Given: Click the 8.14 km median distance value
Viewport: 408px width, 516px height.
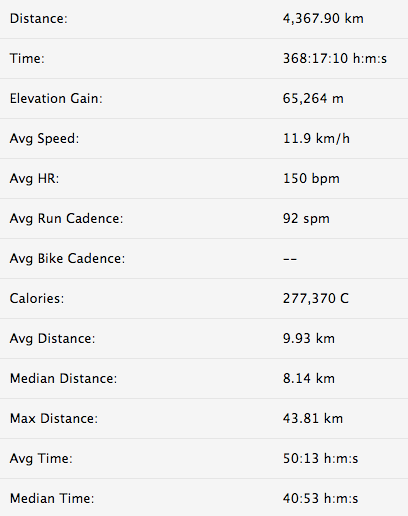Looking at the screenshot, I should (309, 378).
